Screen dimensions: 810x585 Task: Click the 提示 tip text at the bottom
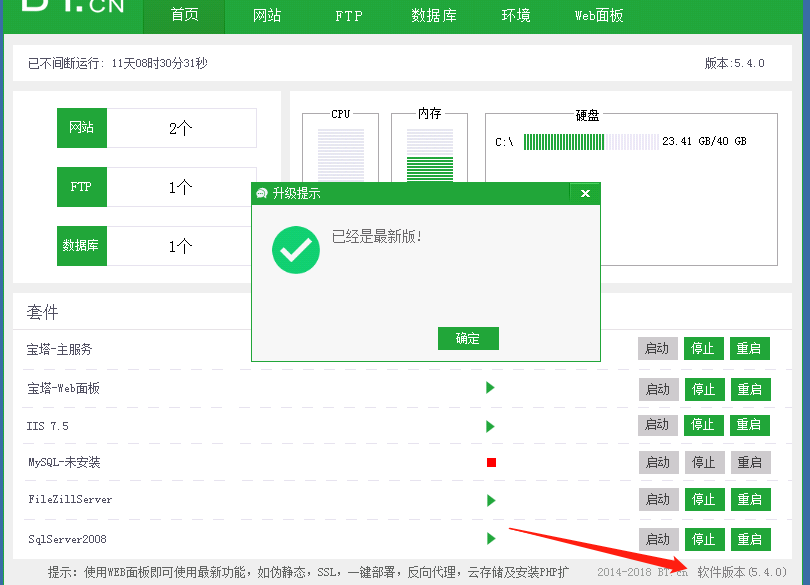(308, 572)
